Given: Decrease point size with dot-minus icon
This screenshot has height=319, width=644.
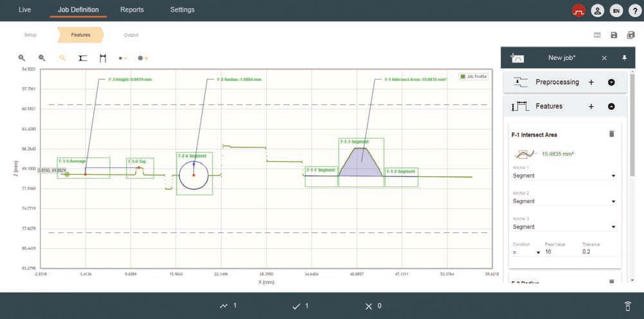Looking at the screenshot, I should [x=123, y=59].
